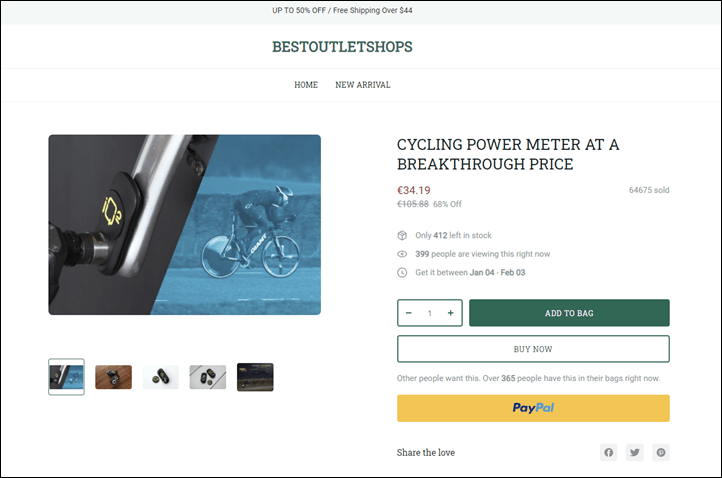Open the HOME menu item

[x=306, y=85]
